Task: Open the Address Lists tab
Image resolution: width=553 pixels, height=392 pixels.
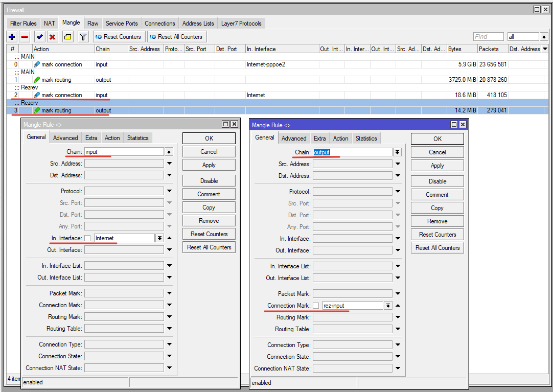Action: coord(198,24)
